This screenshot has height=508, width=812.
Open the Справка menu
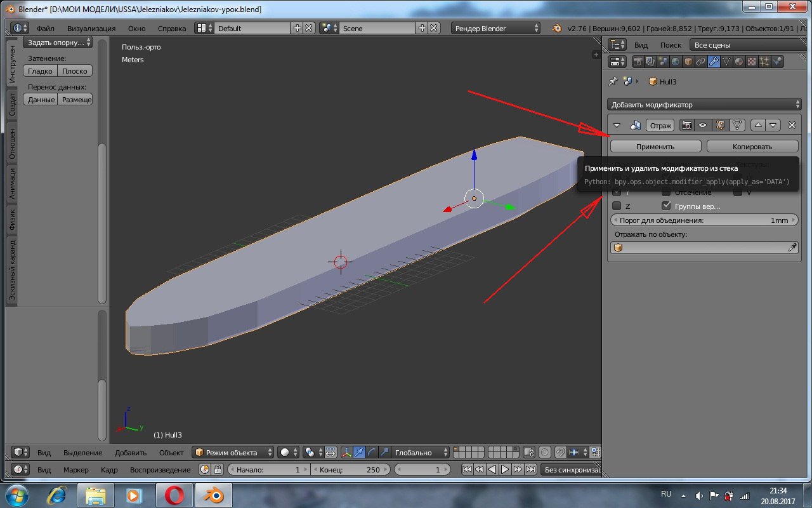pos(172,29)
